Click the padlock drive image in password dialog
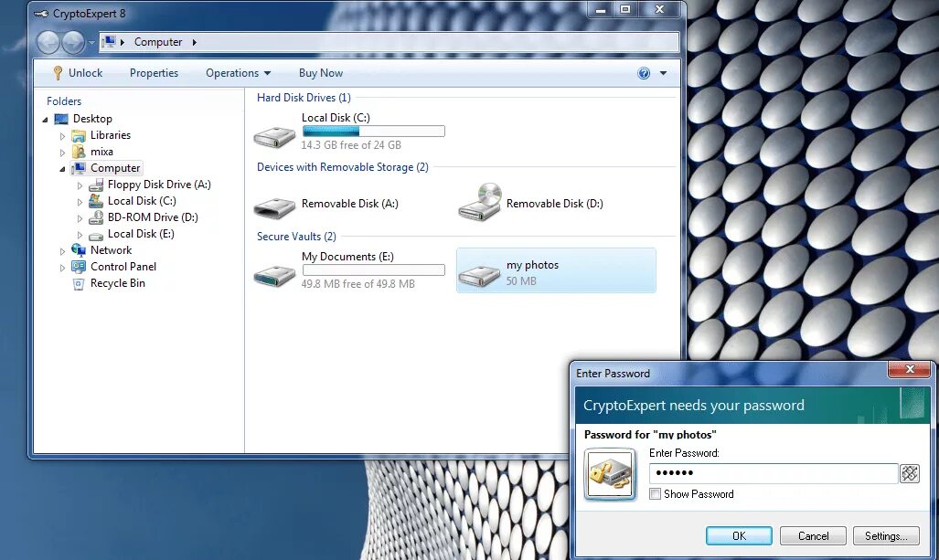The image size is (939, 560). (610, 475)
